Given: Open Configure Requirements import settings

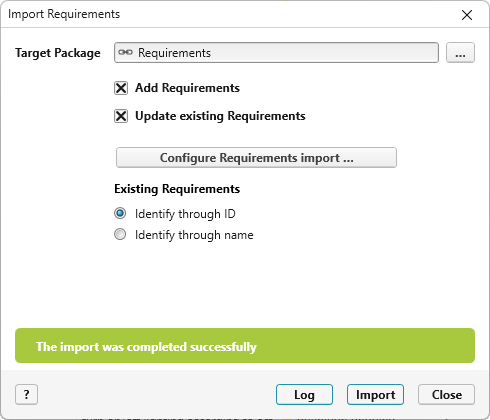Looking at the screenshot, I should pyautogui.click(x=256, y=158).
